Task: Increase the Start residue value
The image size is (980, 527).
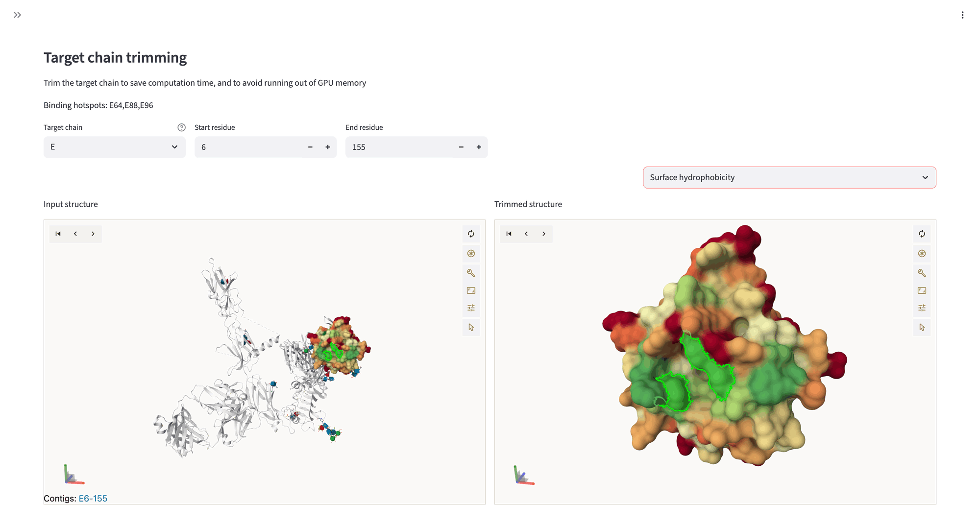Action: tap(328, 147)
